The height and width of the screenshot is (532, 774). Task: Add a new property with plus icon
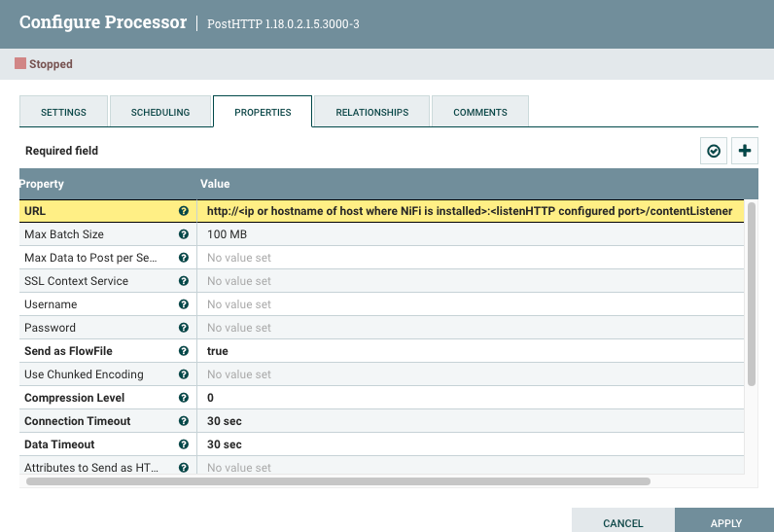745,151
